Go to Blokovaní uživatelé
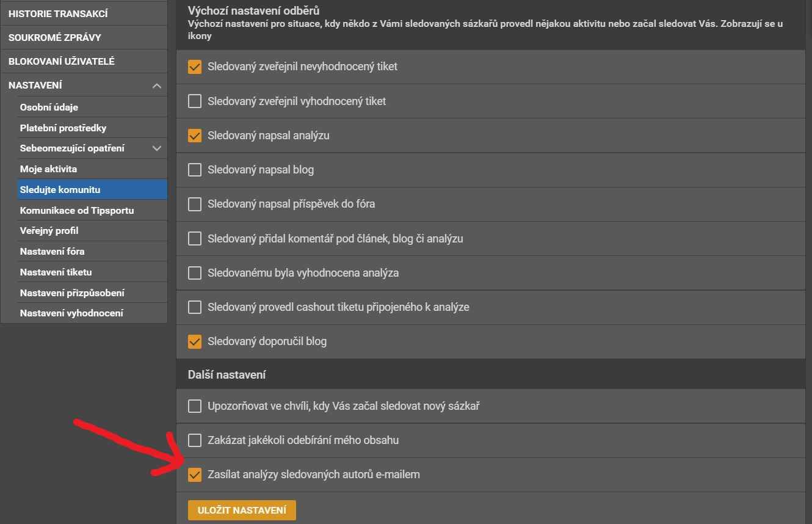The image size is (812, 524). [61, 62]
